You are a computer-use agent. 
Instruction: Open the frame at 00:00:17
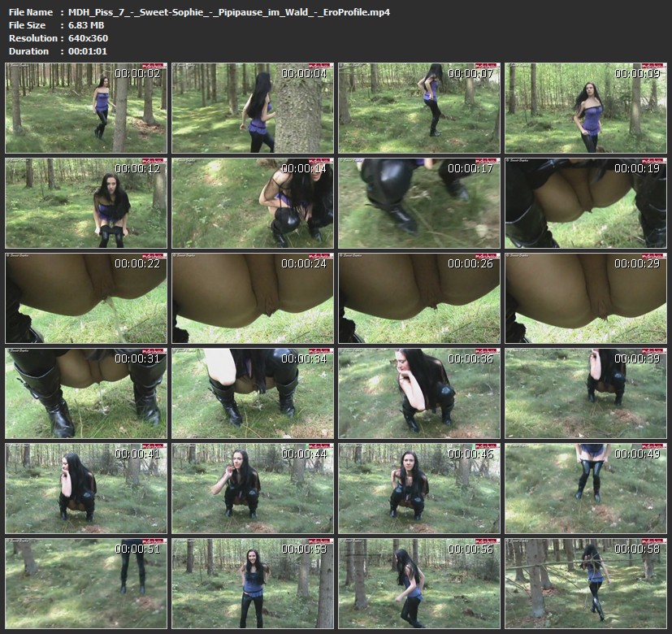click(419, 202)
